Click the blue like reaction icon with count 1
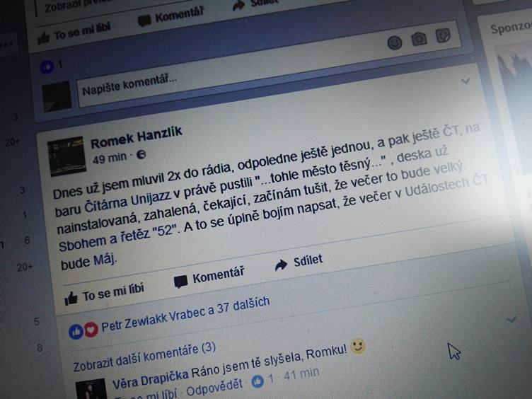532x399 pixels. pos(47,66)
